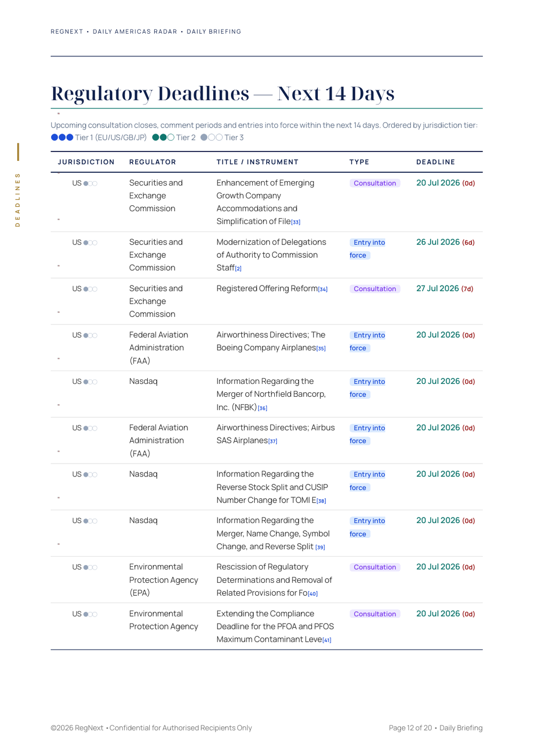The height and width of the screenshot is (756, 534).
Task: Click the Entry into force tag on Northfield Bancorp row
Action: point(367,388)
